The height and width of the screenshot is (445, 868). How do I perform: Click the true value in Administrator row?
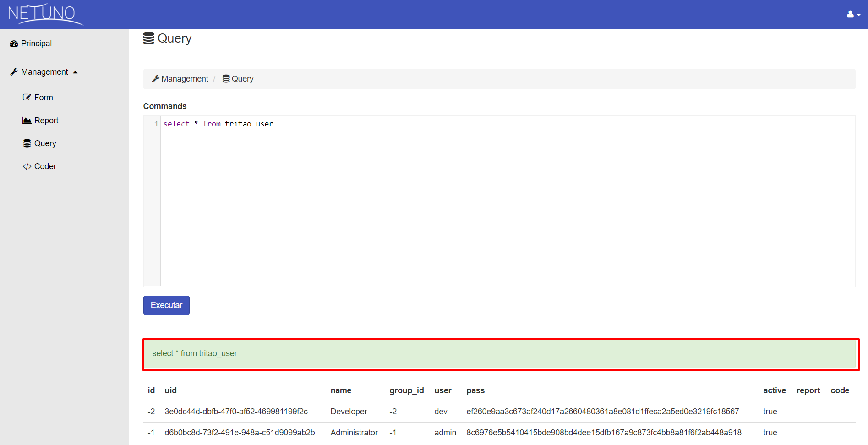coord(770,433)
